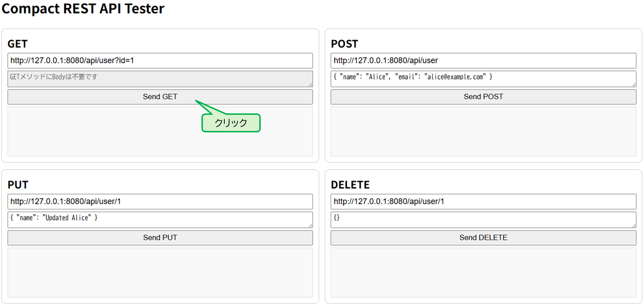Click the DELETE URL input field
The width and height of the screenshot is (644, 305).
coord(483,202)
